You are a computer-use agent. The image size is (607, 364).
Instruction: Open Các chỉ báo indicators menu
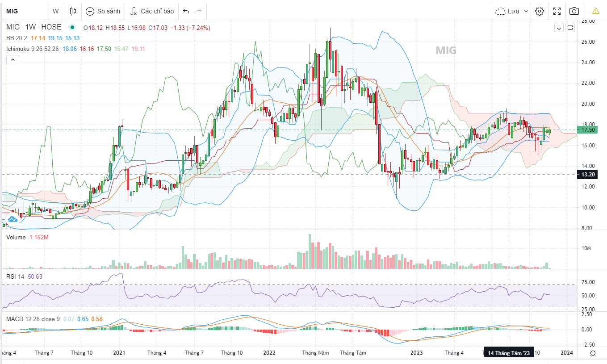pos(152,11)
